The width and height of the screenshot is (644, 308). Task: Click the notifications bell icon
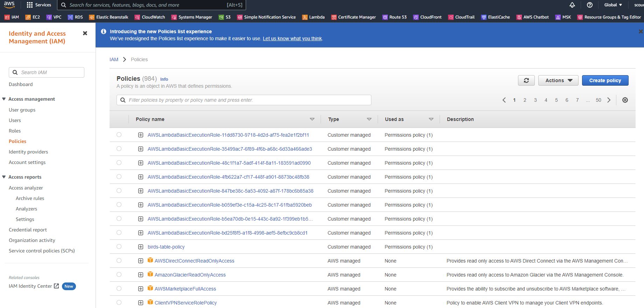pos(572,5)
